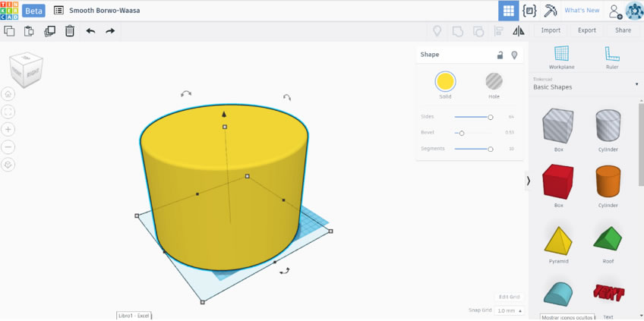
Task: Click the top-right rotation handle arrow
Action: coord(287,98)
